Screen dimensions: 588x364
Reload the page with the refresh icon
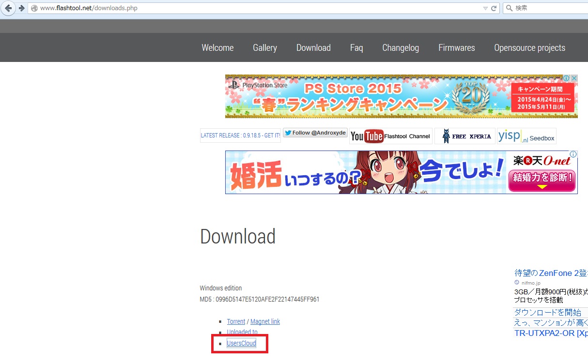tap(494, 8)
